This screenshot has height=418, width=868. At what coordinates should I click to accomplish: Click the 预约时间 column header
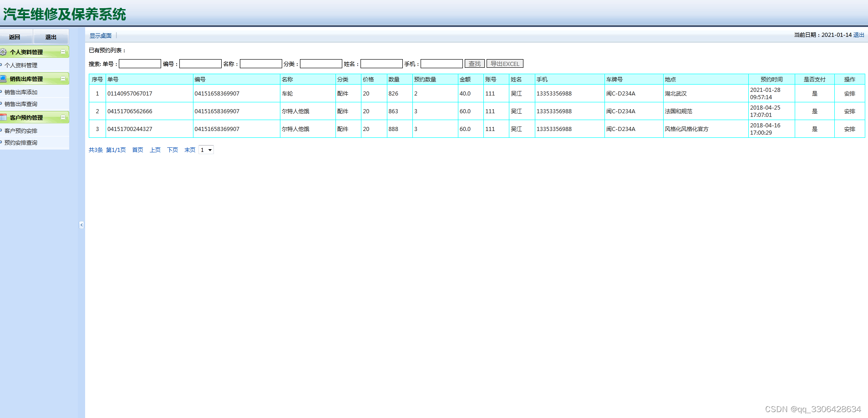click(x=772, y=79)
